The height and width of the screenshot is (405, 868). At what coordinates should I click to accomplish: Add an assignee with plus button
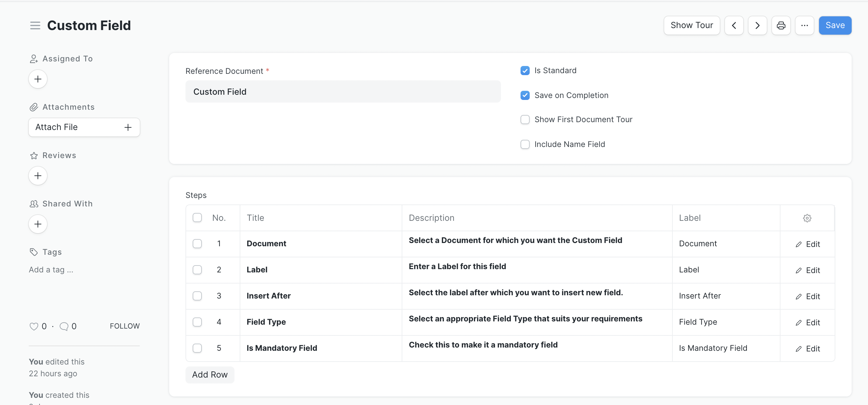(x=38, y=79)
